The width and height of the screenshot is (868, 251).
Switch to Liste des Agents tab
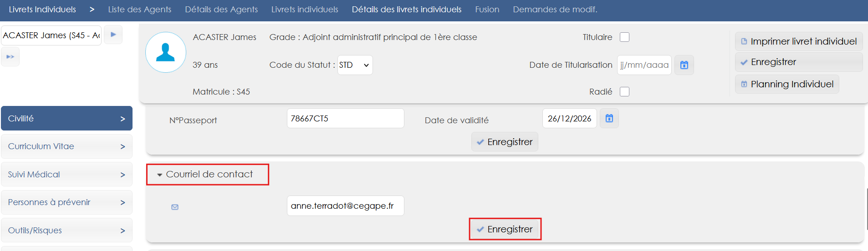(x=139, y=10)
